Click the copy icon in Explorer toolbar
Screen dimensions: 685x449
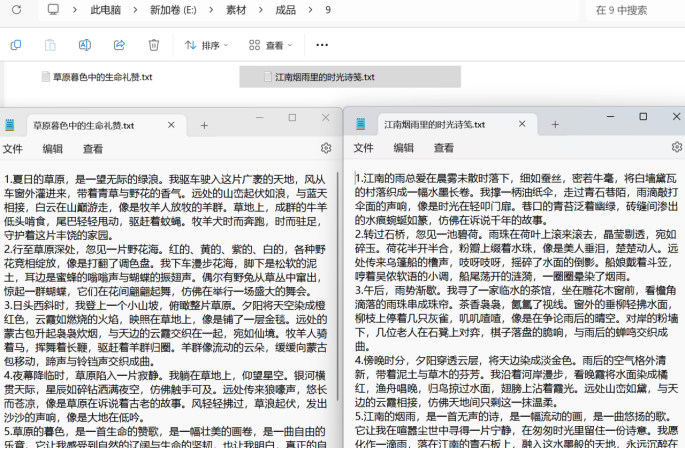click(x=16, y=45)
